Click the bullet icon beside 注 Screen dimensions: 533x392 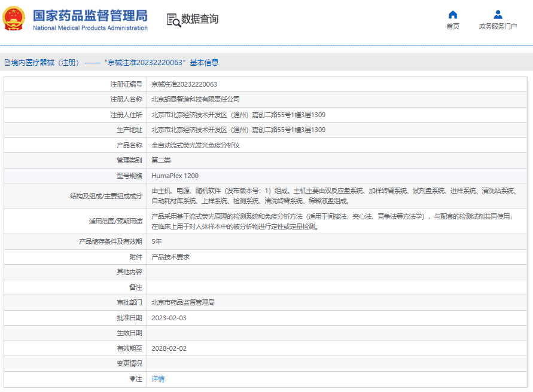(133, 379)
